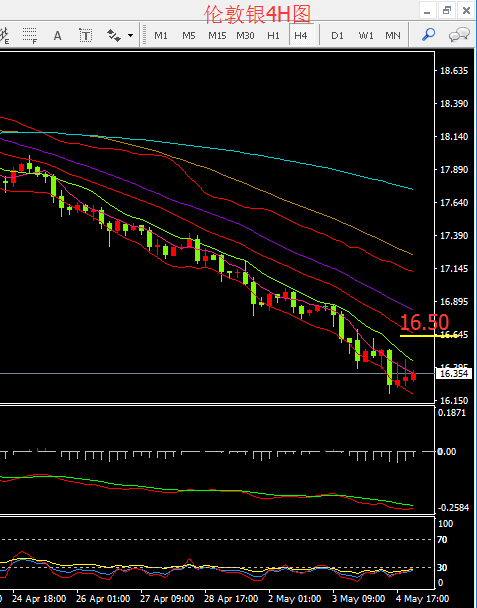477x608 pixels.
Task: Switch chart to M1 timeframe
Action: click(161, 36)
